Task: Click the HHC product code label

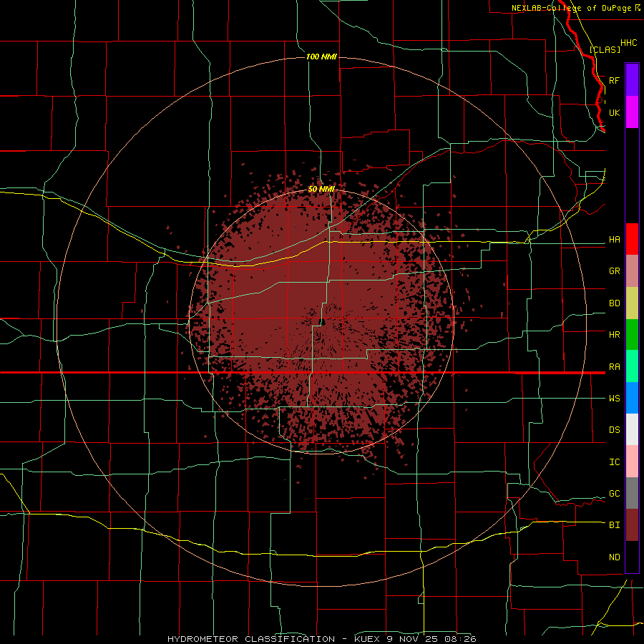Action: (x=628, y=43)
